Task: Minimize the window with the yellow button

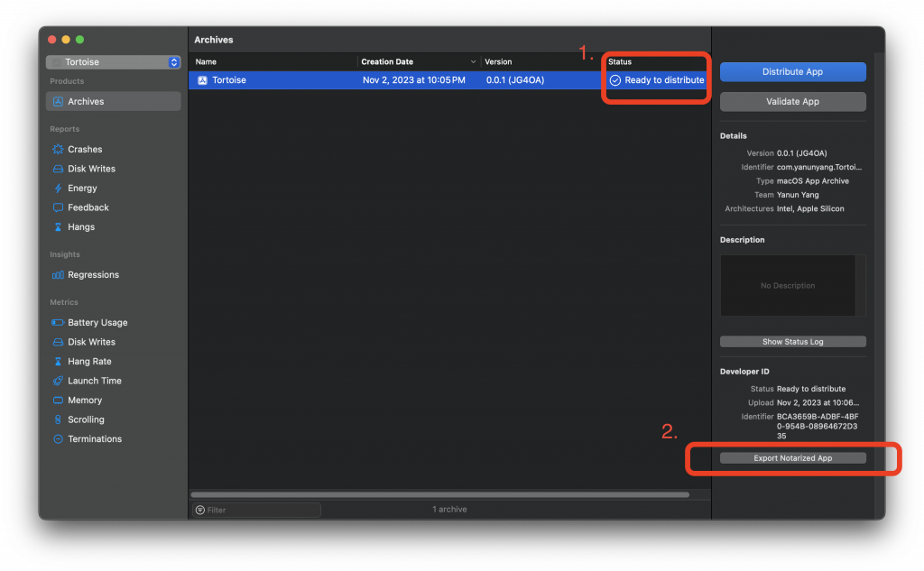Action: 66,40
